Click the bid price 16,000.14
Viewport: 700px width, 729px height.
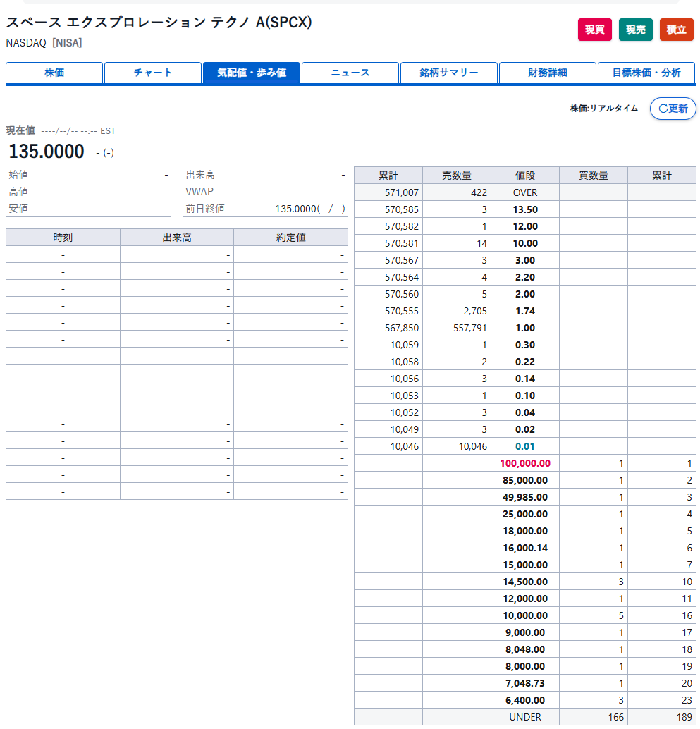click(x=525, y=548)
